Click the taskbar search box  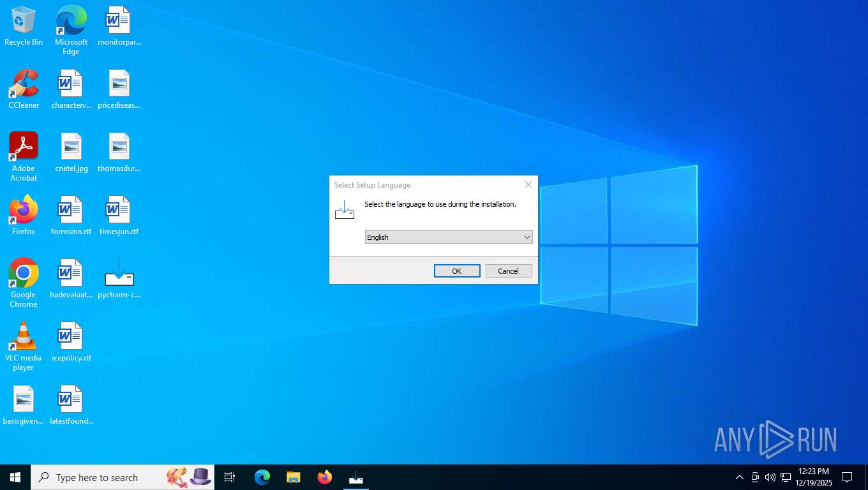(123, 477)
